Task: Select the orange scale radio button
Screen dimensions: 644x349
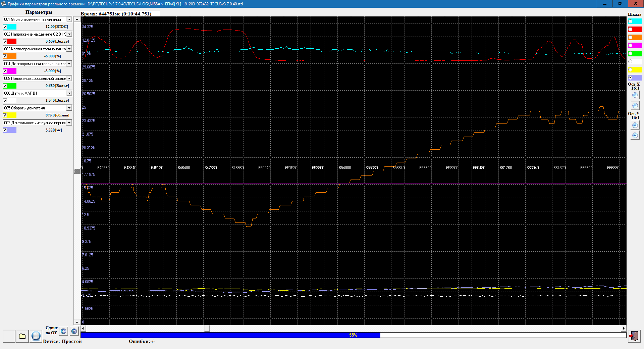Action: 631,38
